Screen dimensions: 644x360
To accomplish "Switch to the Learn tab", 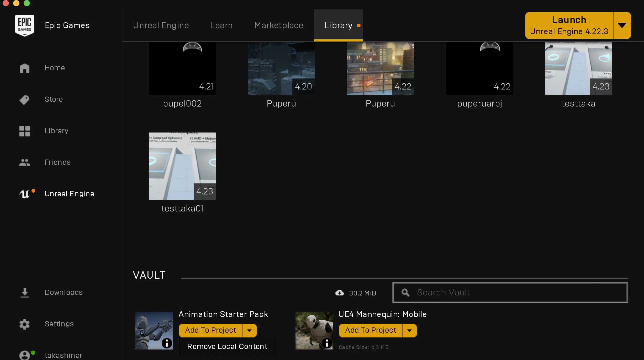I will pyautogui.click(x=221, y=25).
